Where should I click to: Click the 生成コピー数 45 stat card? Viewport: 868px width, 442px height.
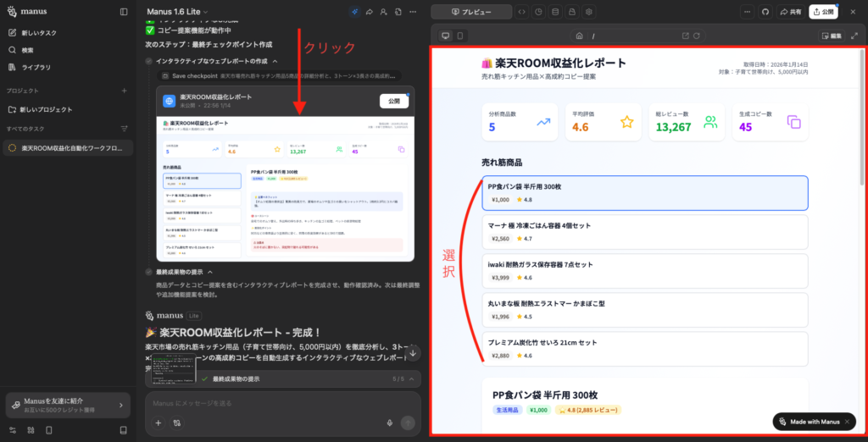pos(770,122)
